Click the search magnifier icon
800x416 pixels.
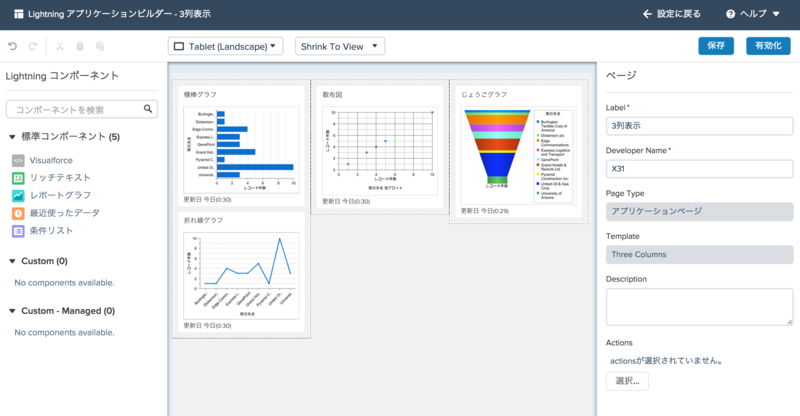click(148, 109)
